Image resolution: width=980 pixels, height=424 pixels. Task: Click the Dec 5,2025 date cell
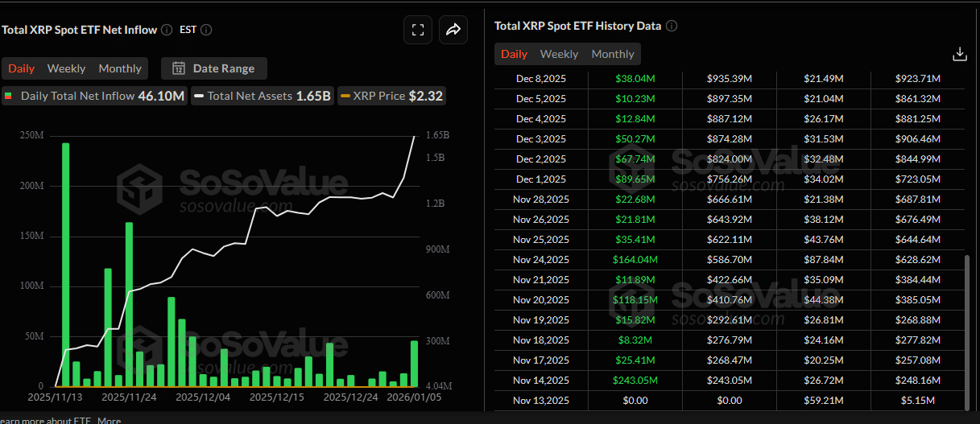[541, 99]
